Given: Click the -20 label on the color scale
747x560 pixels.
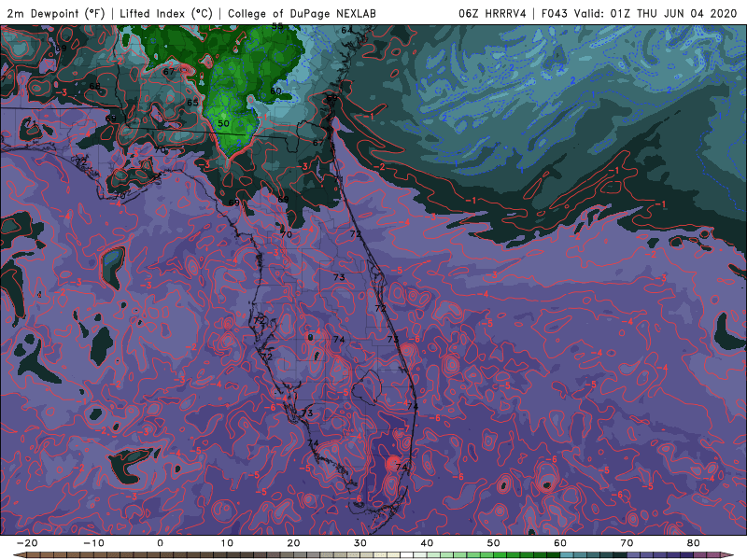Looking at the screenshot, I should (x=27, y=543).
